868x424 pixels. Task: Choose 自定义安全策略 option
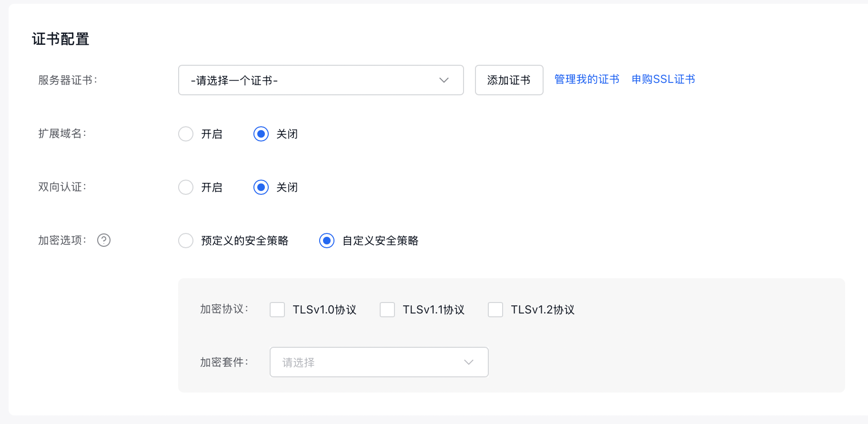[x=327, y=241]
